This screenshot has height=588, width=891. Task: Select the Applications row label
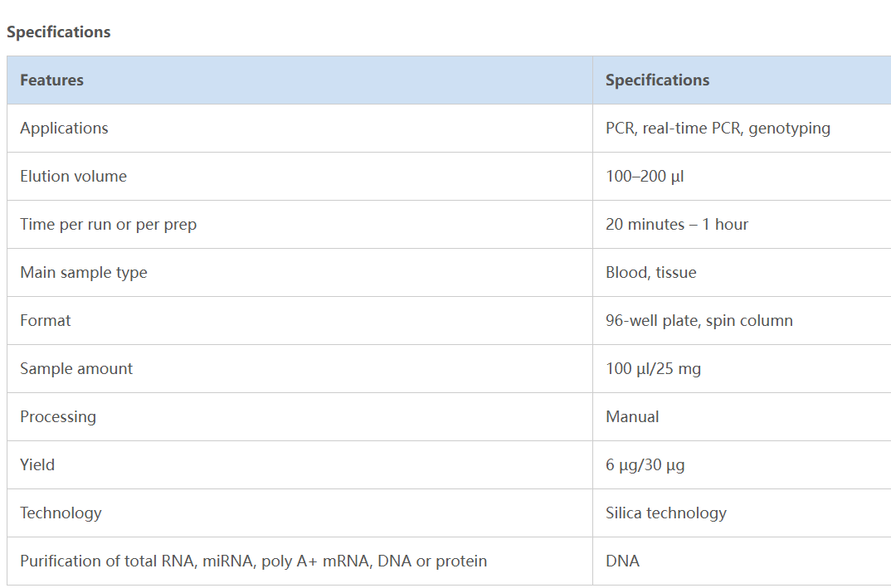(64, 129)
